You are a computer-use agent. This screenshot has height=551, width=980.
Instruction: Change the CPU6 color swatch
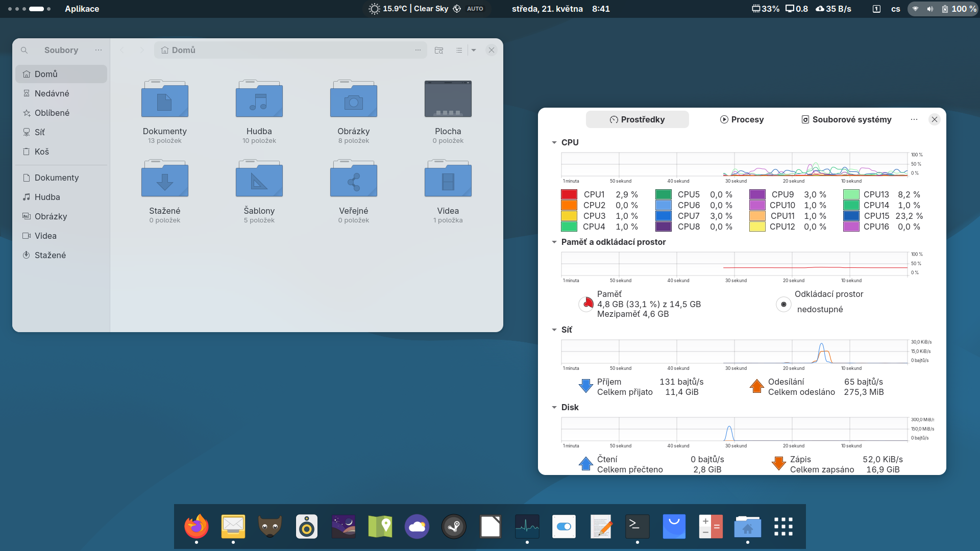point(664,205)
